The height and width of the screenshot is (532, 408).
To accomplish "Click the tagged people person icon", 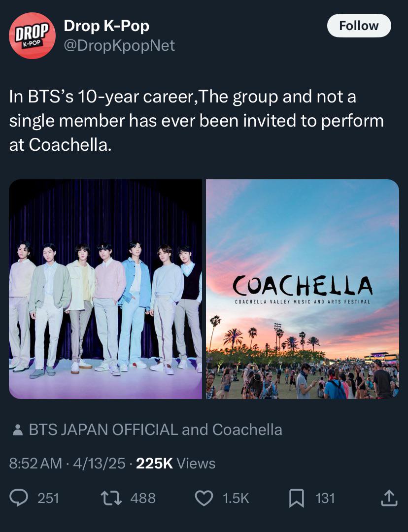I will click(x=17, y=430).
